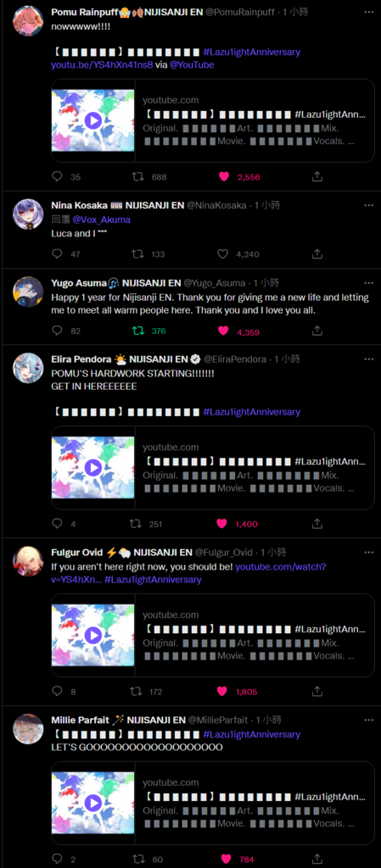Open Nina Kosaka's profile avatar
This screenshot has width=381, height=868.
[x=28, y=214]
